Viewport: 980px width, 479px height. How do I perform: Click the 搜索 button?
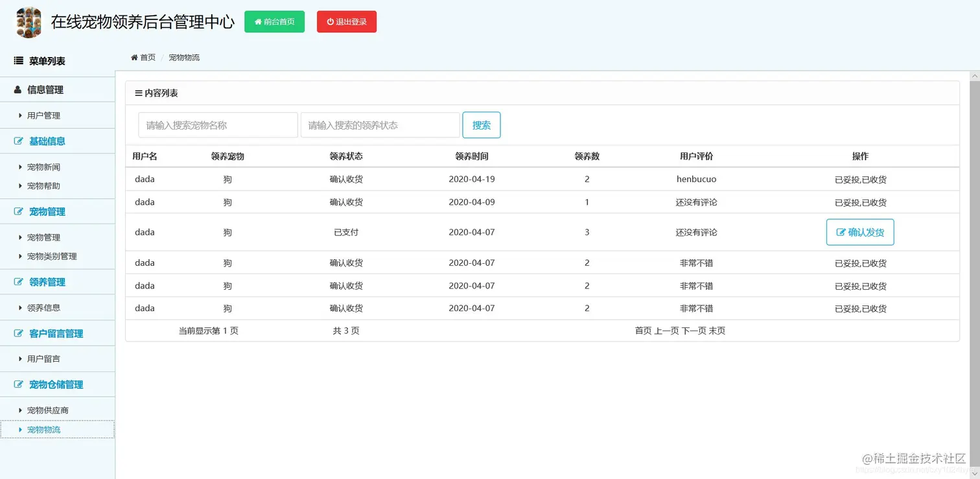coord(482,125)
